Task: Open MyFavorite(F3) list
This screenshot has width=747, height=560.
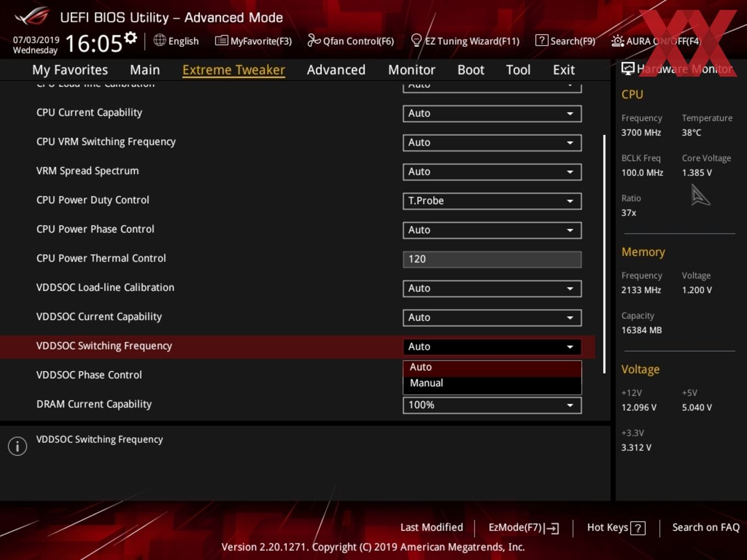Action: (254, 41)
